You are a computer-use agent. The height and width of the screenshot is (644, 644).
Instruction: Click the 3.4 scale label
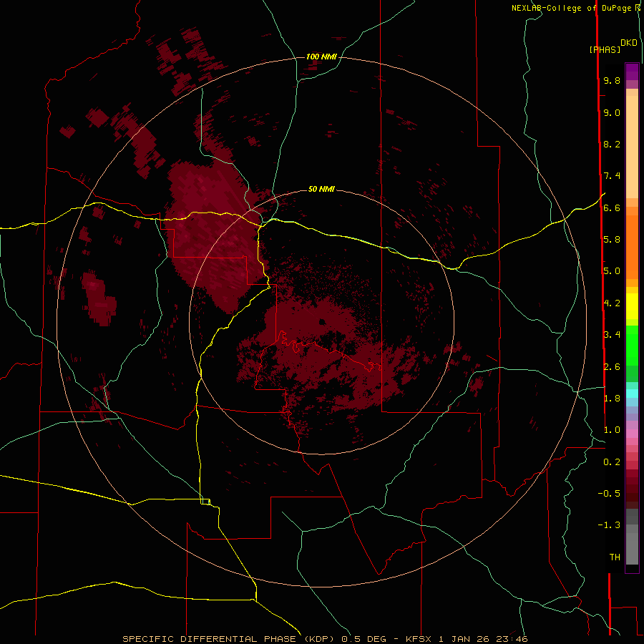click(612, 335)
